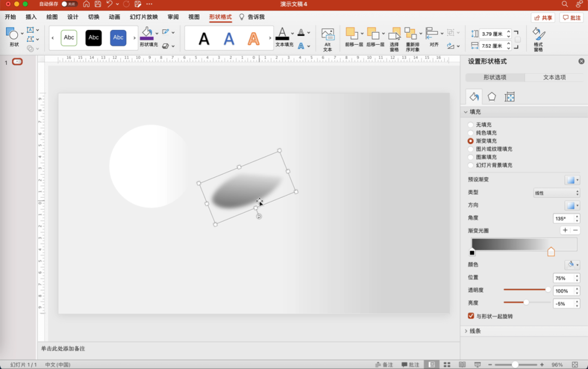The height and width of the screenshot is (369, 588).
Task: Click the 批注 button in ribbon
Action: [x=572, y=17]
